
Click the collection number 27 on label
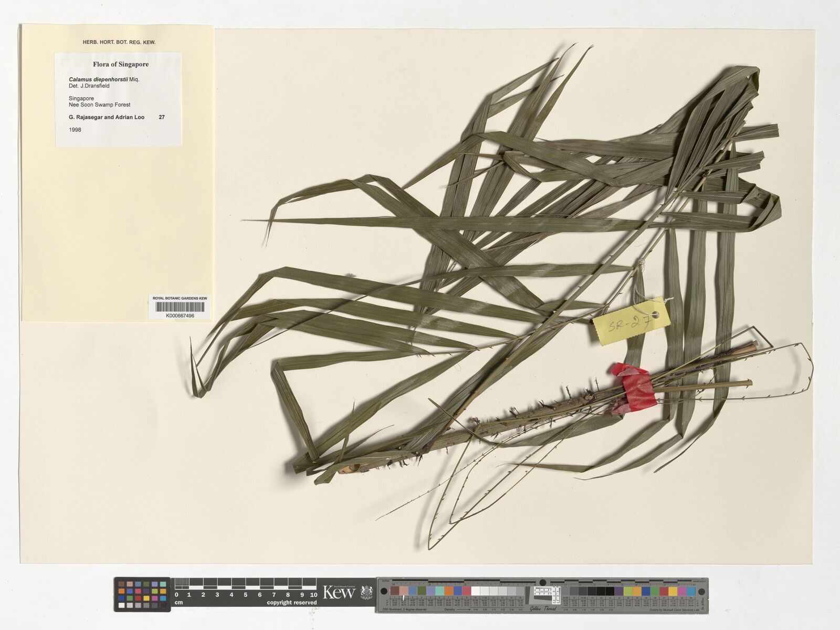tap(162, 118)
